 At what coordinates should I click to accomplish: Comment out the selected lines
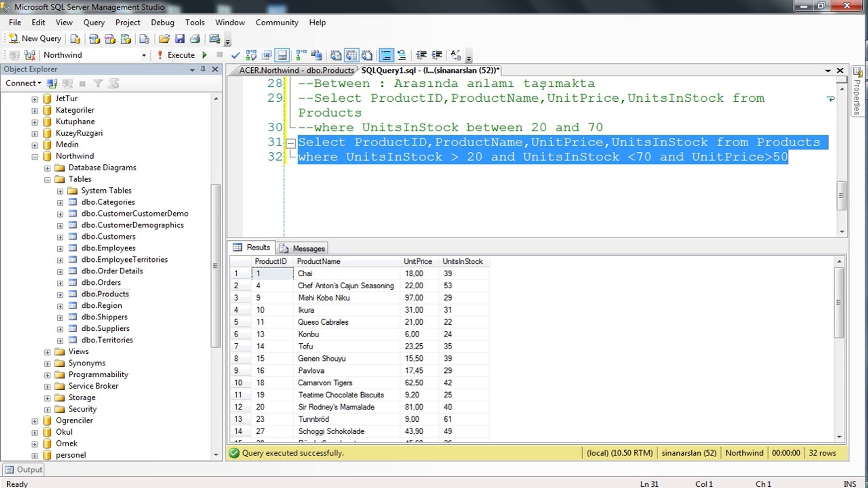click(386, 55)
